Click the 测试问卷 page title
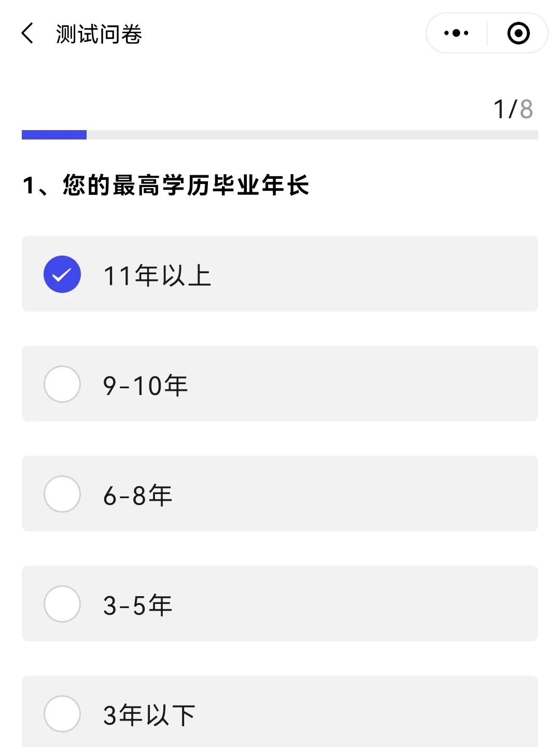 click(99, 34)
